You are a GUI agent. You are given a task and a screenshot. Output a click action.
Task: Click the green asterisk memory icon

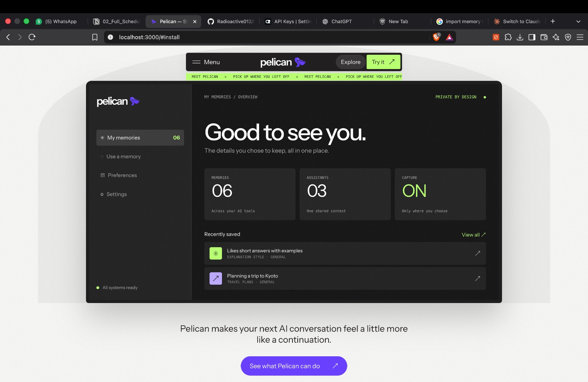pos(216,253)
